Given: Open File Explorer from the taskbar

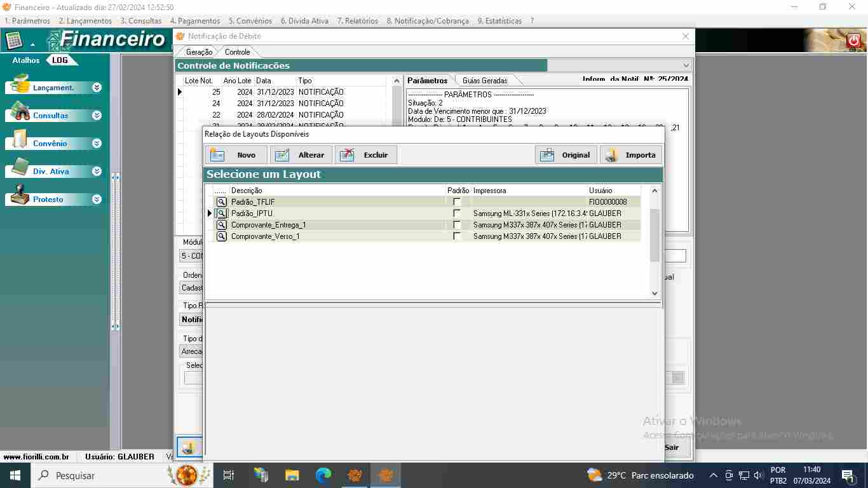Looking at the screenshot, I should pos(292,475).
